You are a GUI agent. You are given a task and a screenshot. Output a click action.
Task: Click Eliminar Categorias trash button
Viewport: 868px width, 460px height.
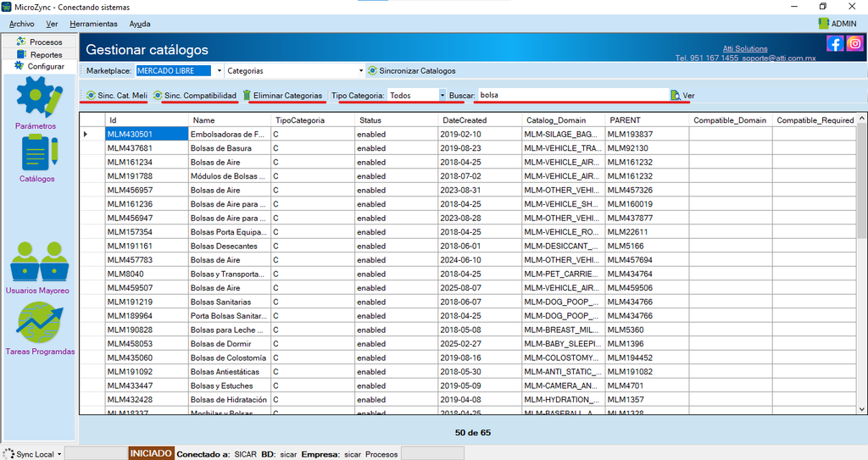[x=282, y=95]
